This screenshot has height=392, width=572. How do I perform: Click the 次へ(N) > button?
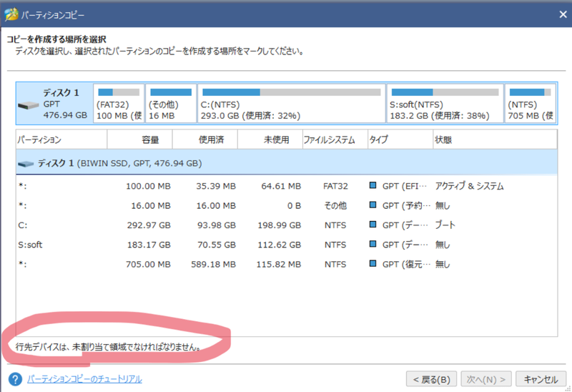486,379
